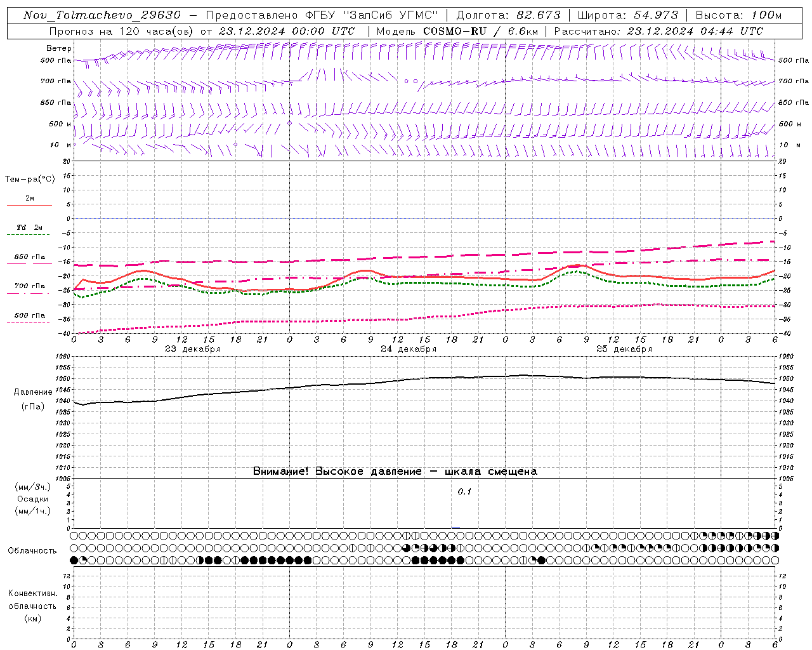Click the 500 гПа temperature legend label
Screen dimensions: 812x650
30,315
